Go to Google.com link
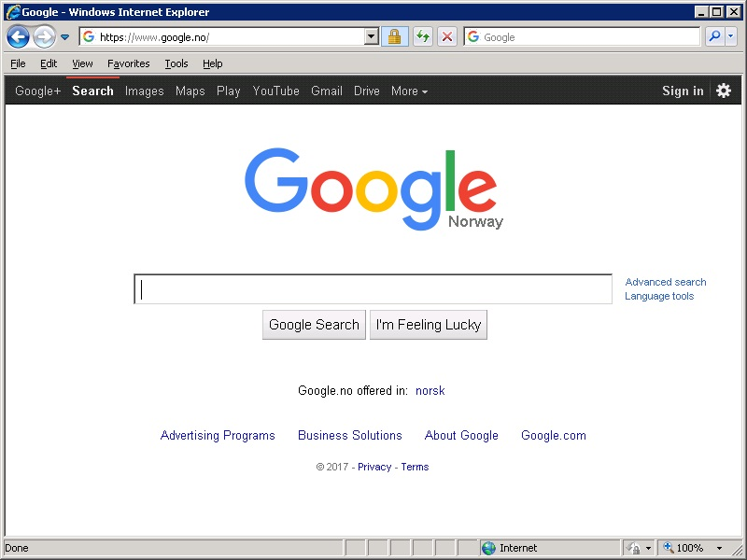The width and height of the screenshot is (747, 560). 554,435
